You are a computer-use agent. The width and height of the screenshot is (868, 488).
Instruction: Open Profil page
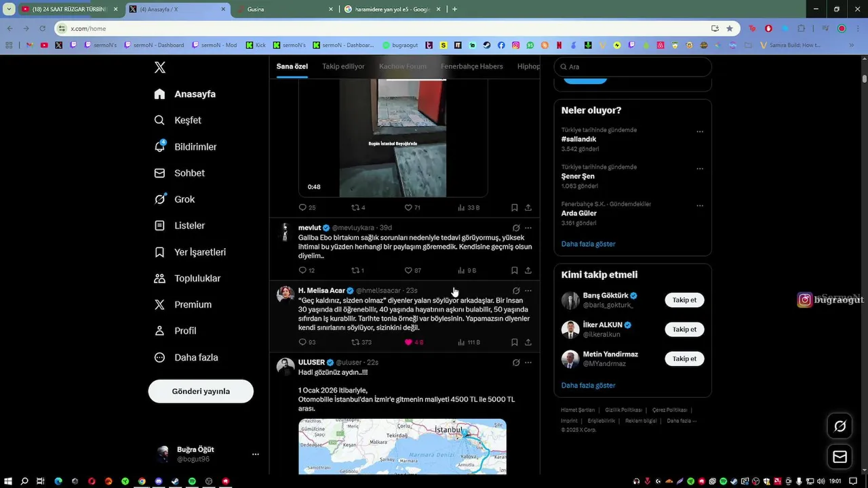(175, 331)
